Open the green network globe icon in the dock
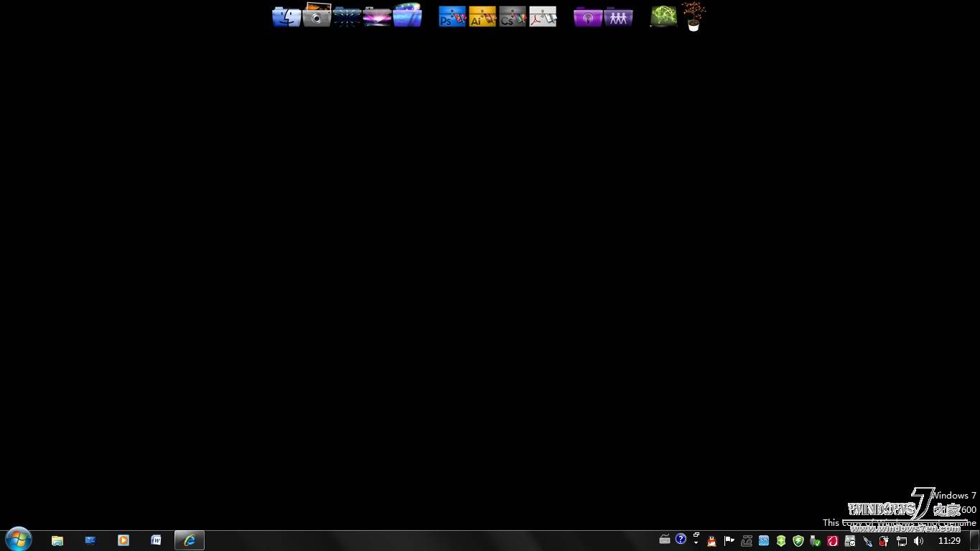The width and height of the screenshot is (980, 551). (x=662, y=15)
